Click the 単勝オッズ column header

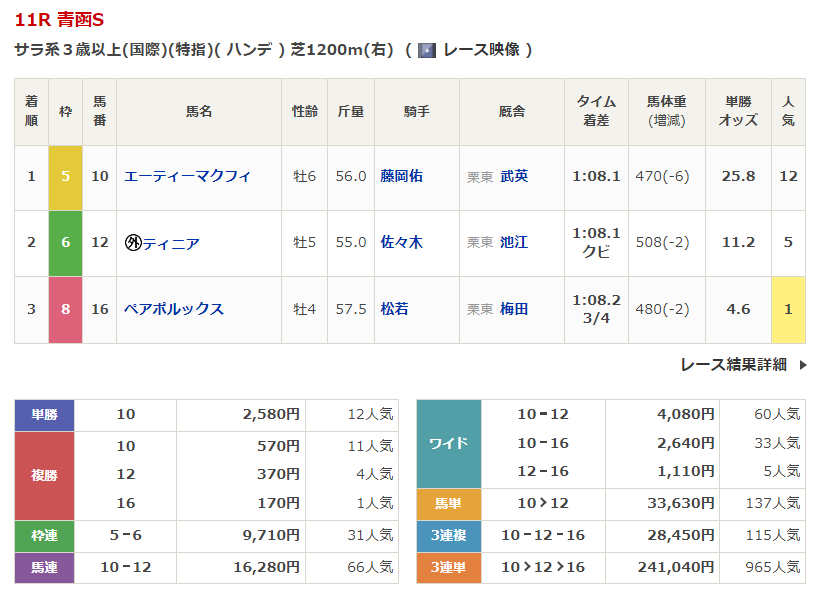[x=738, y=111]
